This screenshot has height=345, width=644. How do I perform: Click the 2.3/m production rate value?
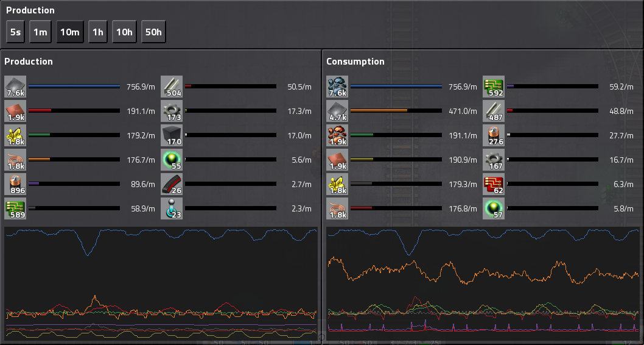click(x=301, y=208)
